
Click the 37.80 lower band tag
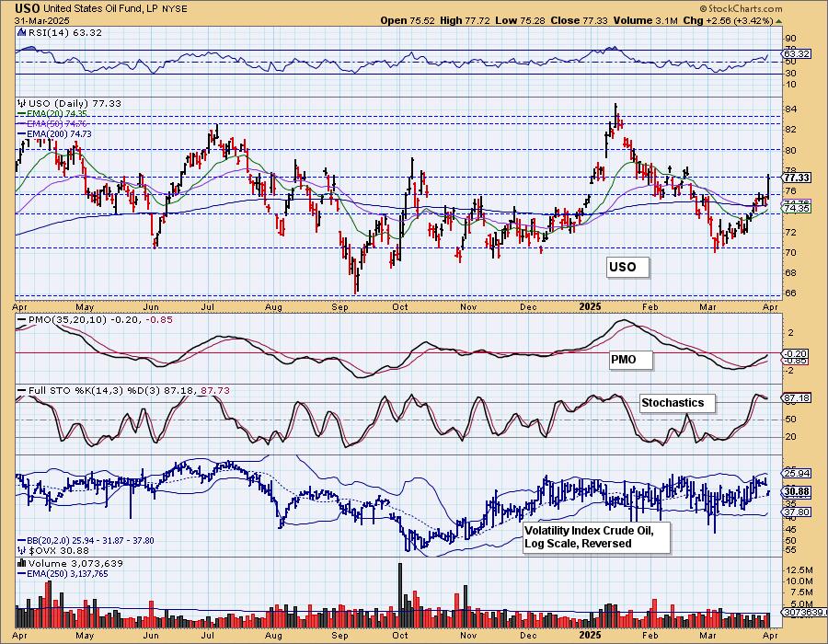click(798, 512)
